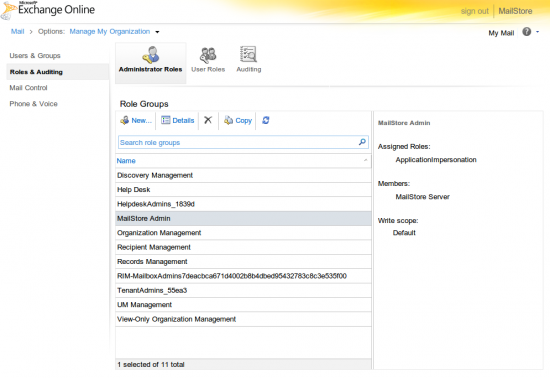Select the View-Only Organization Management row

pyautogui.click(x=243, y=319)
